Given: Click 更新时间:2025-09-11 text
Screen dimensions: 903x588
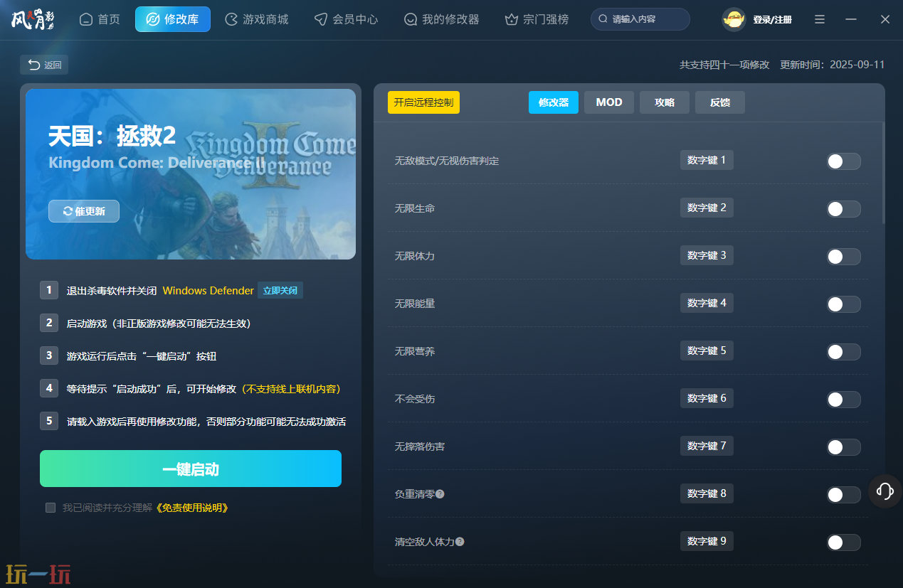Looking at the screenshot, I should [833, 65].
